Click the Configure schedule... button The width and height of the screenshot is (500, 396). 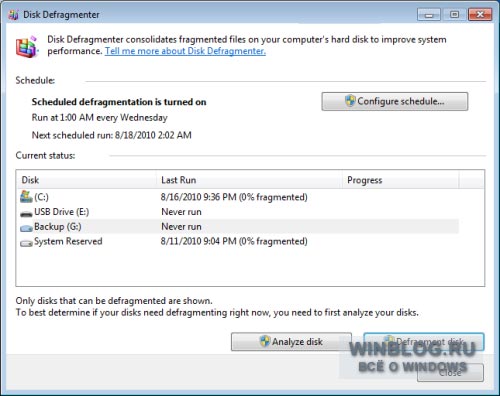click(x=395, y=101)
